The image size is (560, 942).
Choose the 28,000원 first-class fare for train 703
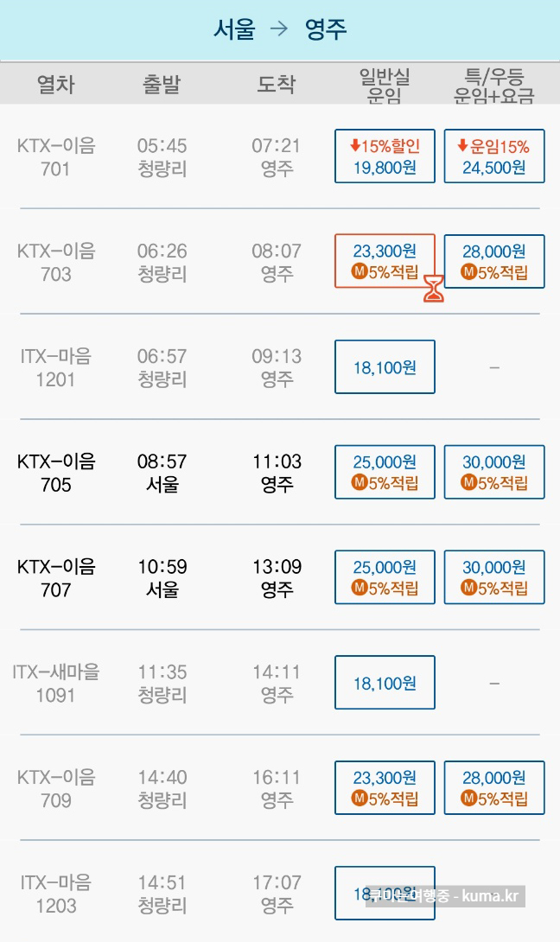point(494,261)
